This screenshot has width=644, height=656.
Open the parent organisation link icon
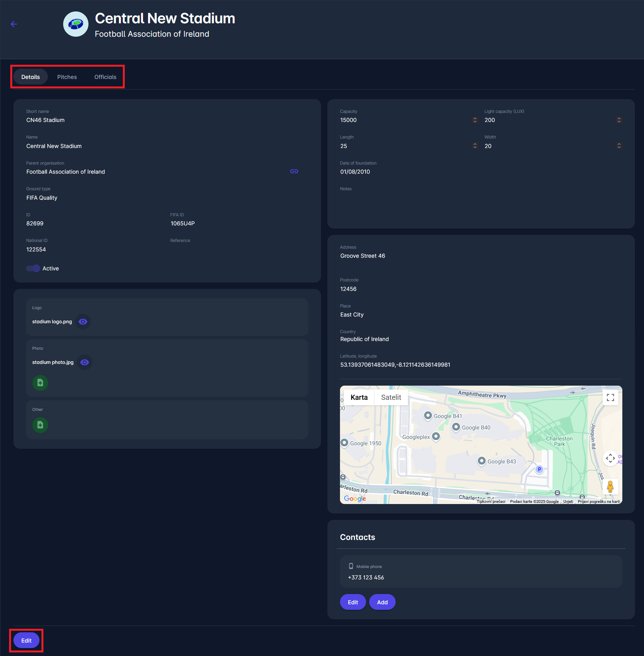294,171
